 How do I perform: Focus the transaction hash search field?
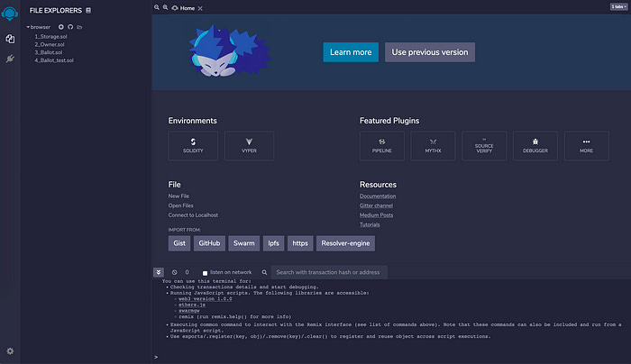click(329, 272)
